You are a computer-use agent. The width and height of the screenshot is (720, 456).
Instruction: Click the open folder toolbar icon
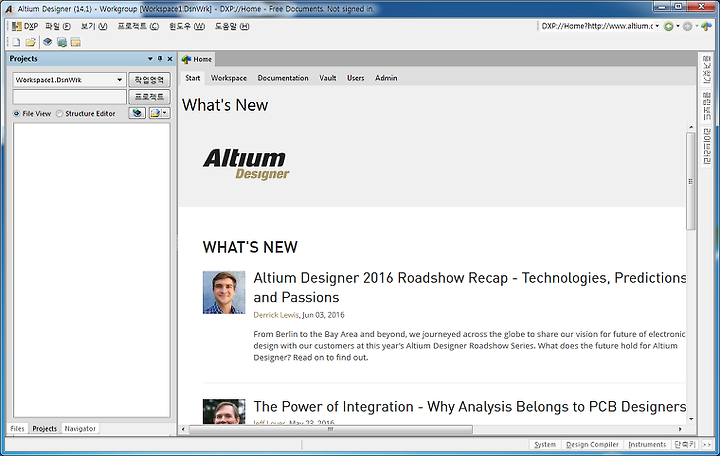pyautogui.click(x=30, y=42)
